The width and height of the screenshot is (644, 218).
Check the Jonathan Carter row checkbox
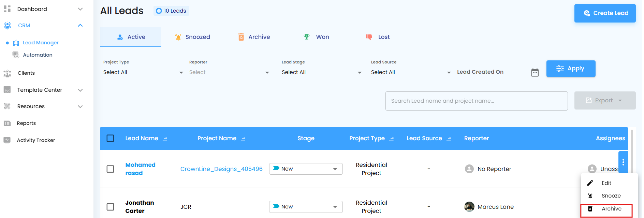pyautogui.click(x=110, y=207)
